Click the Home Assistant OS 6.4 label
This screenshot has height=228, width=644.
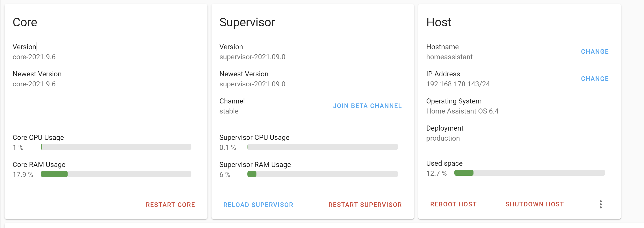[462, 111]
